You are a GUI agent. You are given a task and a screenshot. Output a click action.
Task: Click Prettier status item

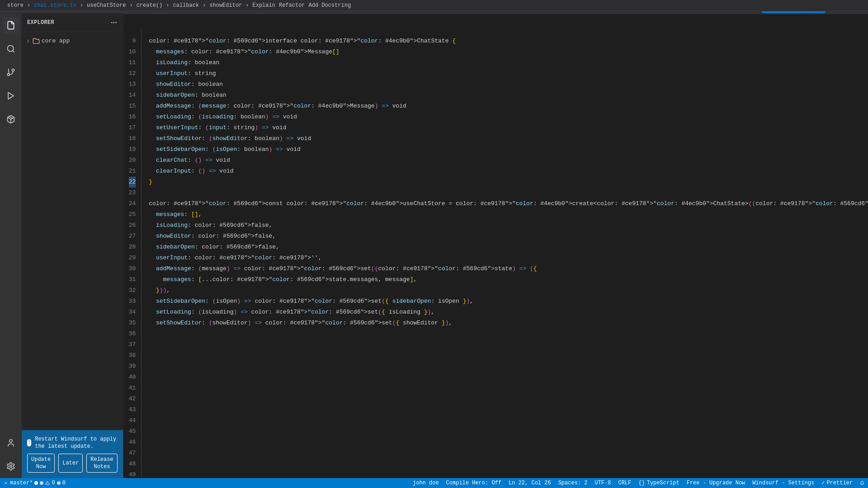point(837,483)
